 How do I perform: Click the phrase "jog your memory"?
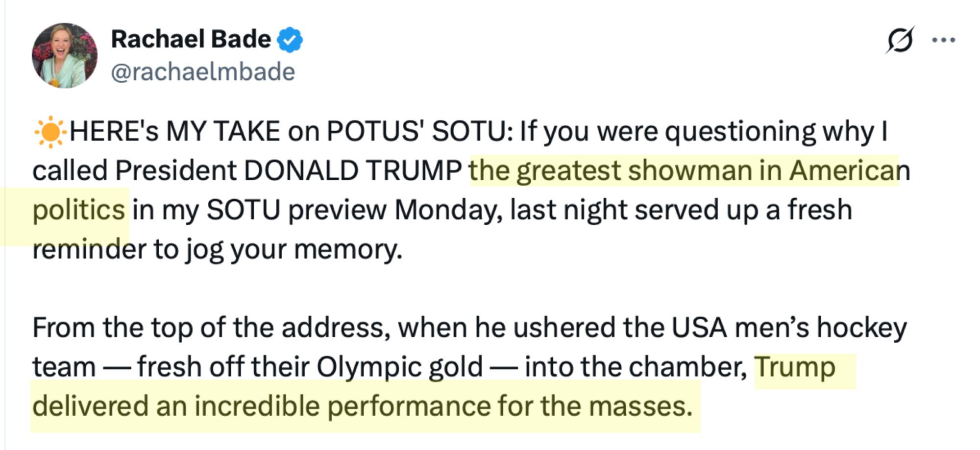point(294,250)
